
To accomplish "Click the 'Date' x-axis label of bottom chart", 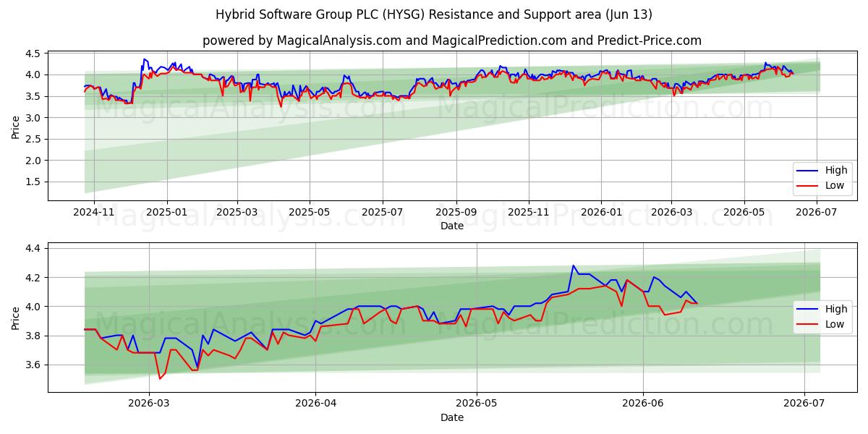I will click(452, 417).
